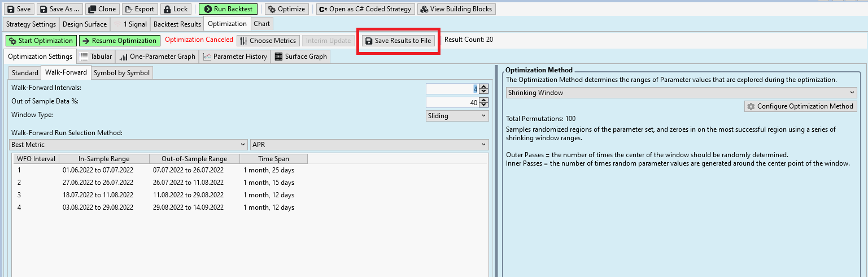
Task: Lock the strategy
Action: pyautogui.click(x=176, y=9)
